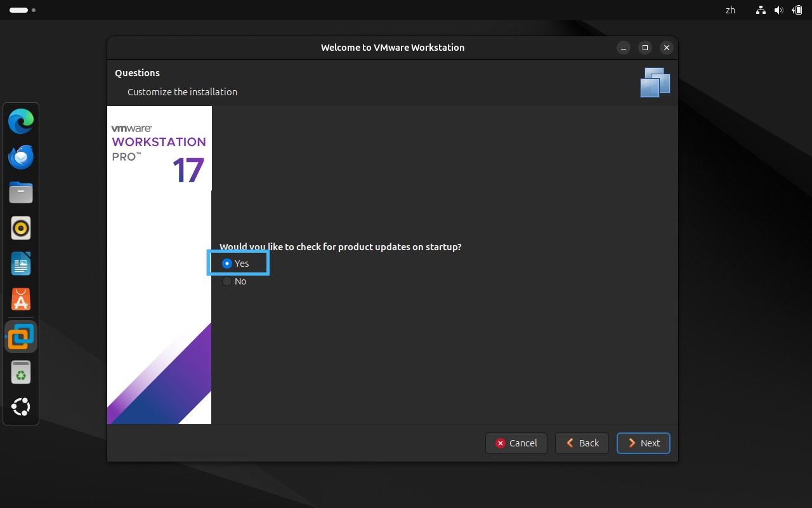The image size is (812, 508).
Task: Click the Questions heading
Action: pos(137,73)
